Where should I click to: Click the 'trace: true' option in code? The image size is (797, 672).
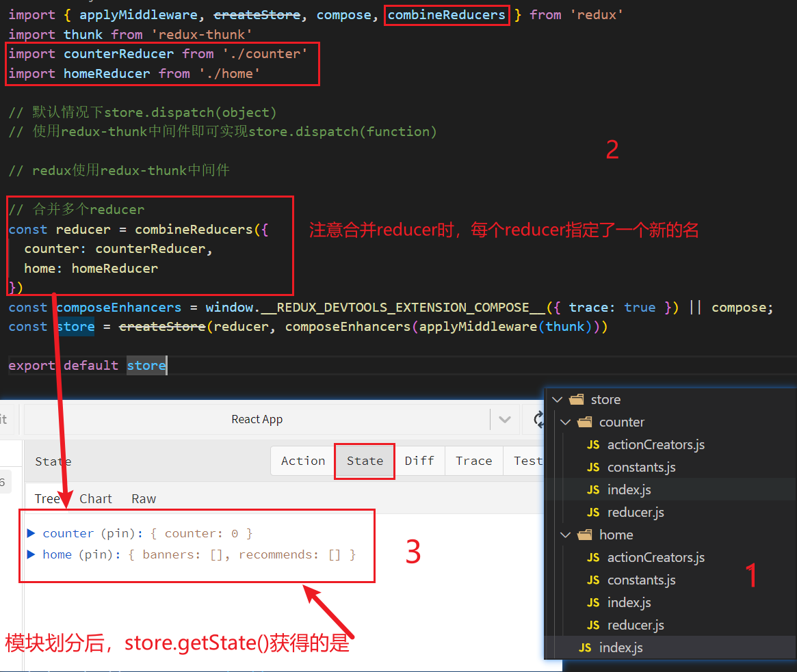(x=612, y=308)
